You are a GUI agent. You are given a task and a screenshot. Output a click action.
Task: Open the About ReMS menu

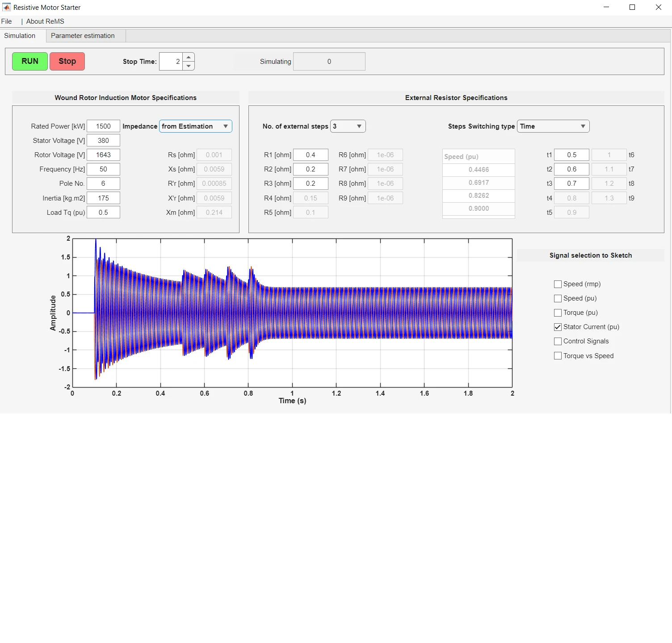(45, 21)
